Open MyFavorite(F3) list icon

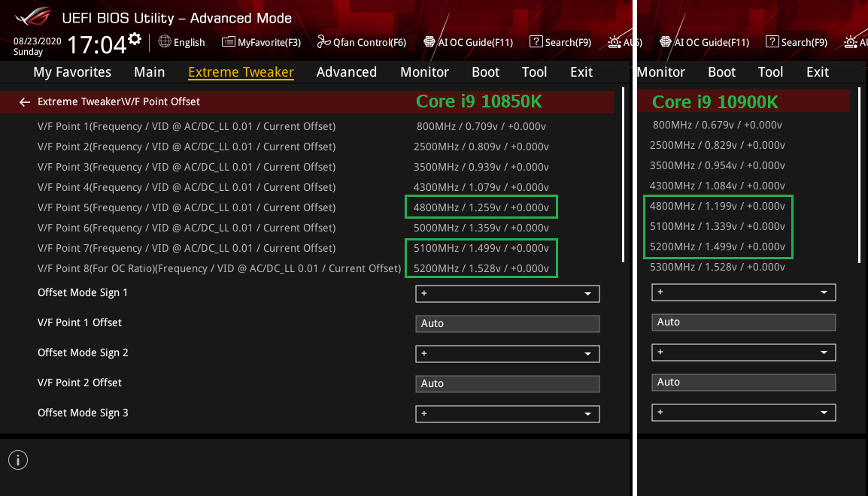point(228,42)
